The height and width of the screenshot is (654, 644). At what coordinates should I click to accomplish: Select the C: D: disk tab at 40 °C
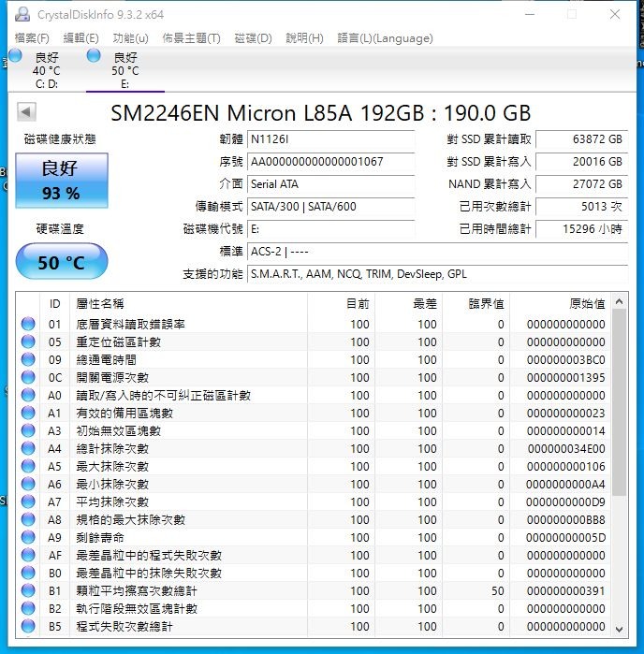47,70
